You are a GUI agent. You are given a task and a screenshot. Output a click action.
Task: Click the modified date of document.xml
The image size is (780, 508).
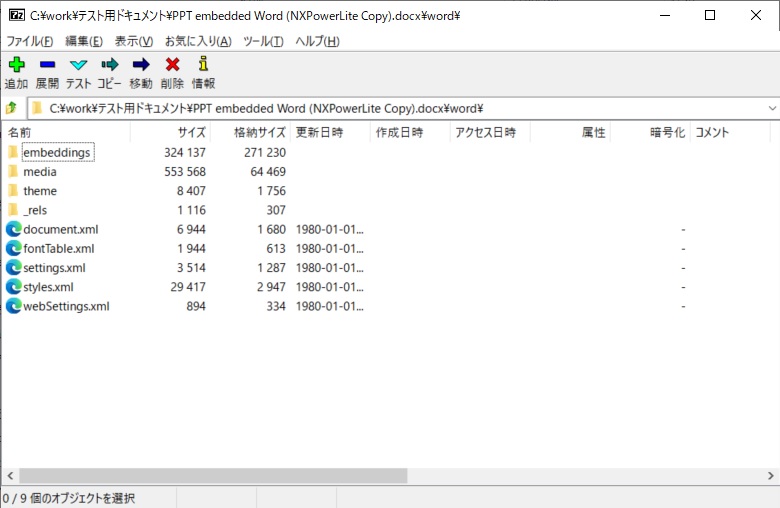330,229
